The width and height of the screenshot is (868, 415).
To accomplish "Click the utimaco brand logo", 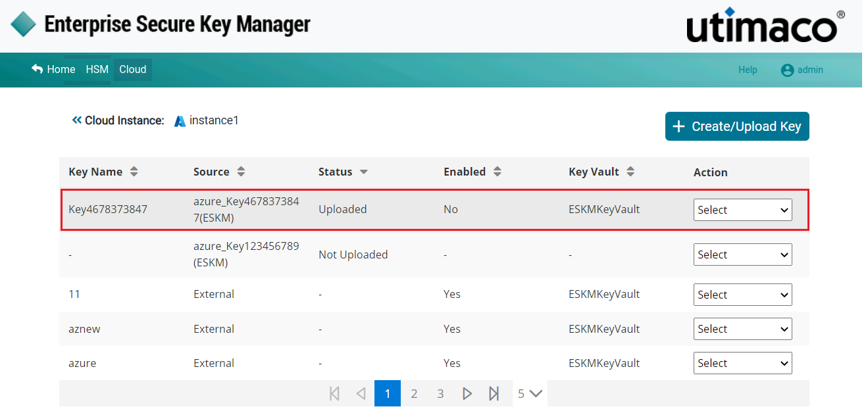I will [x=766, y=26].
